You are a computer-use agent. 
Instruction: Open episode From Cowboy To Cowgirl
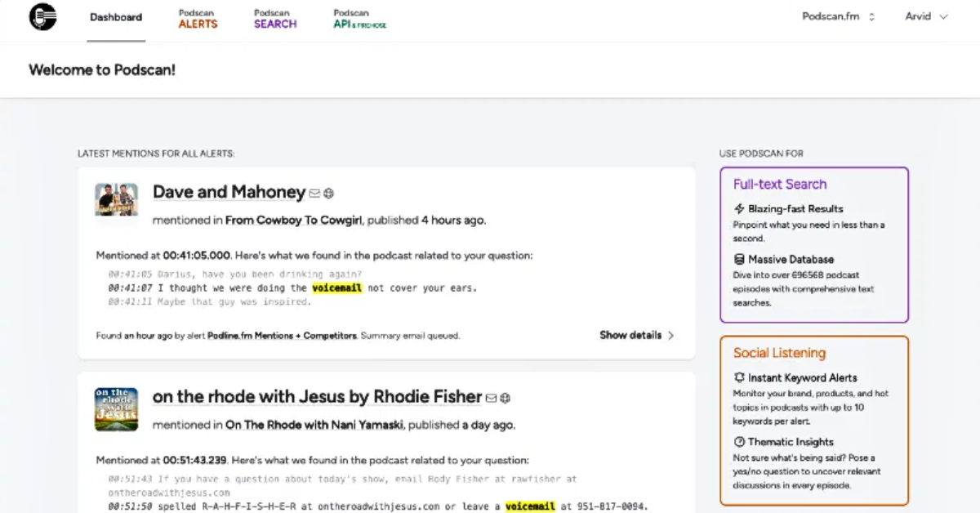(x=294, y=221)
